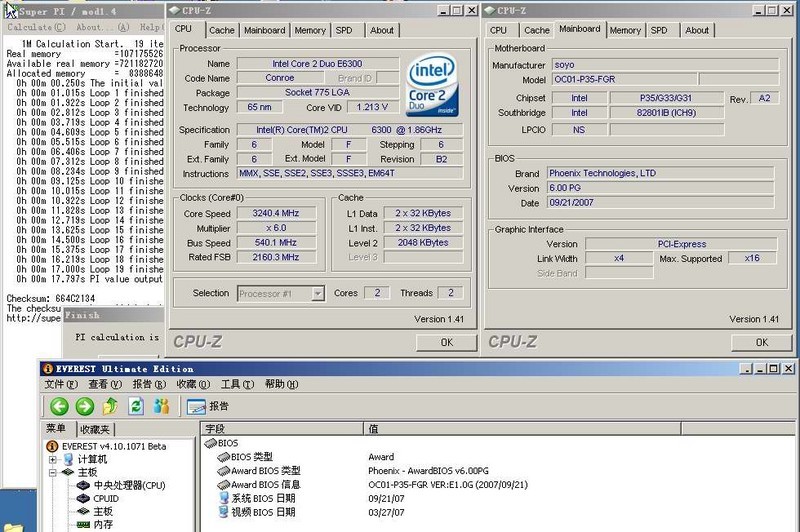
Task: Switch to Cache tab in right CPU-Z window
Action: point(537,30)
